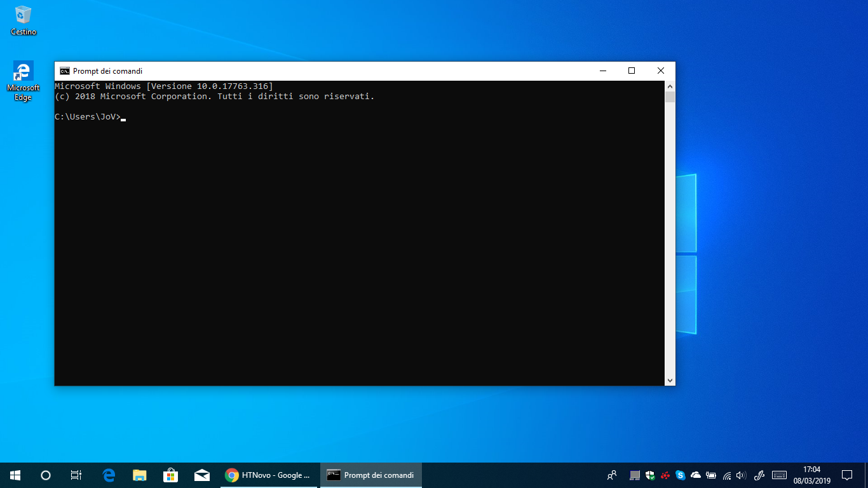Select the Microsoft Edge desktop shortcut
This screenshot has height=488, width=868.
(24, 81)
